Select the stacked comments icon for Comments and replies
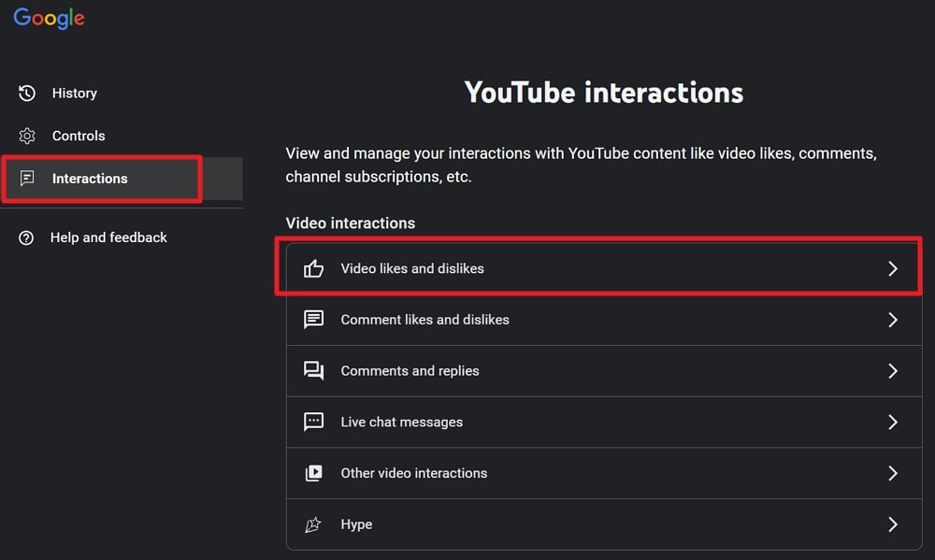935x560 pixels. click(x=313, y=370)
